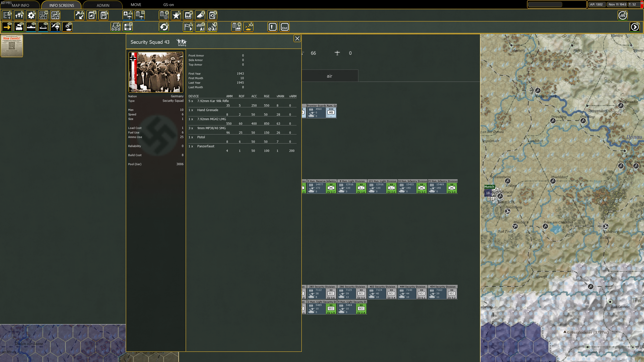Open the air directives list icon

pos(140,15)
